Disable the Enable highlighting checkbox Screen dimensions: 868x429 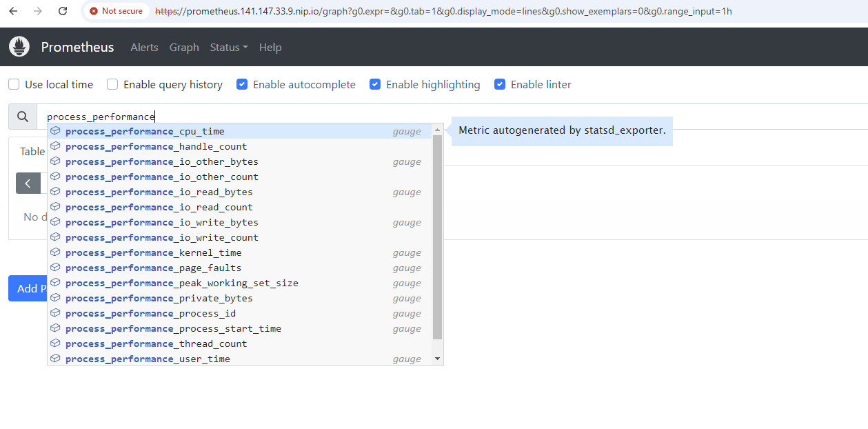coord(374,83)
